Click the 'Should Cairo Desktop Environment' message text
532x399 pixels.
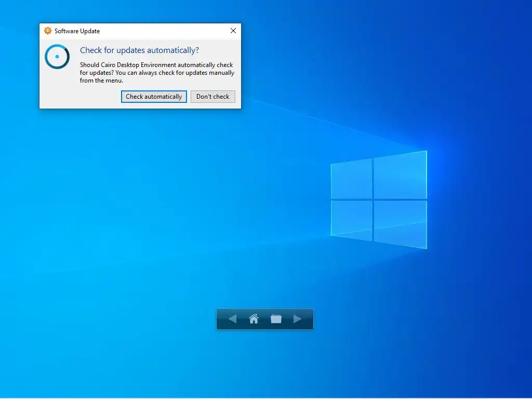click(156, 73)
